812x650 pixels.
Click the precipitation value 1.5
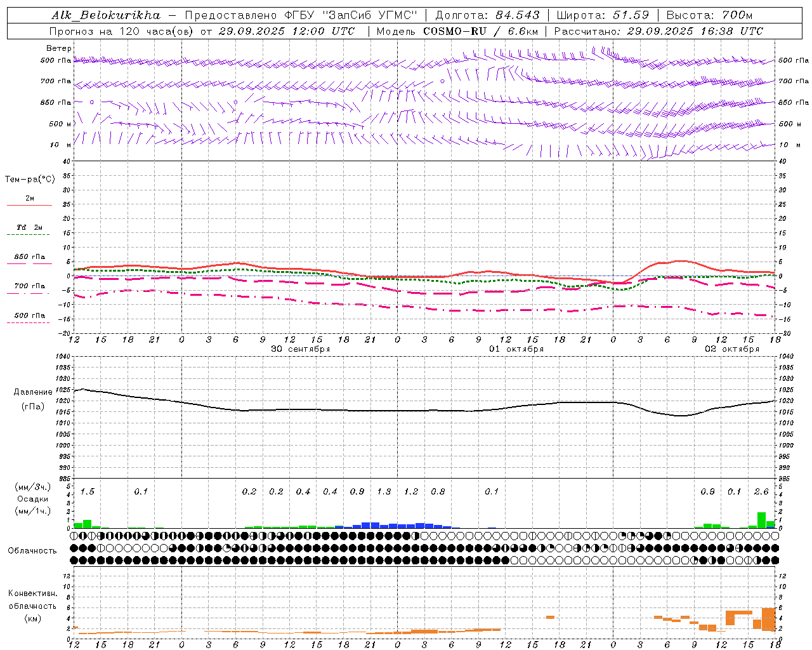(87, 491)
